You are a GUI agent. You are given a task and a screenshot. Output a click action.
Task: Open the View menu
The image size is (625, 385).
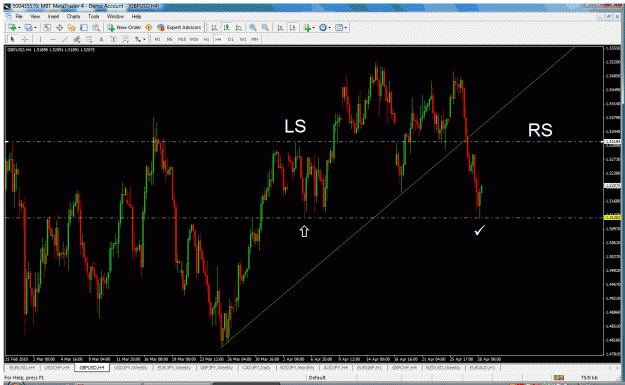35,16
